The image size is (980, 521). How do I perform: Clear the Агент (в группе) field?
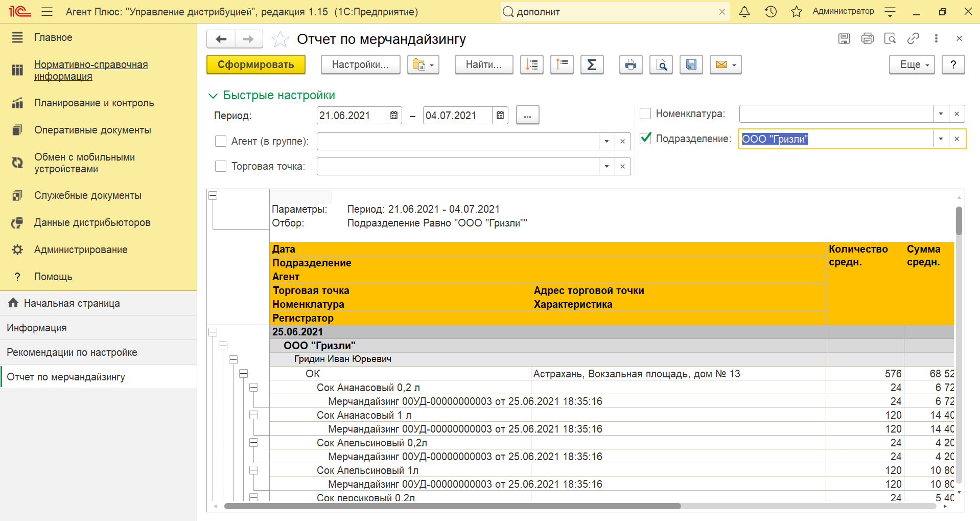pyautogui.click(x=622, y=141)
